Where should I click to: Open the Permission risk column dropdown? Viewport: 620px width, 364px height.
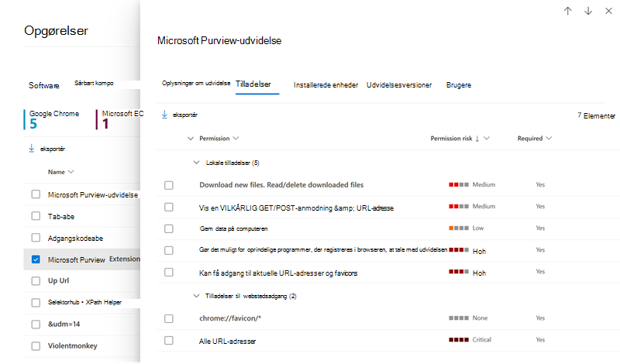(487, 139)
